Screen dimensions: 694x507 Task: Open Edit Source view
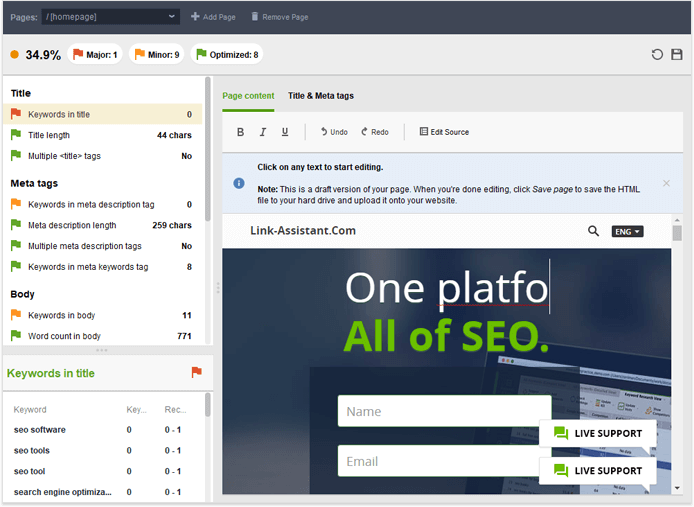[x=444, y=132]
